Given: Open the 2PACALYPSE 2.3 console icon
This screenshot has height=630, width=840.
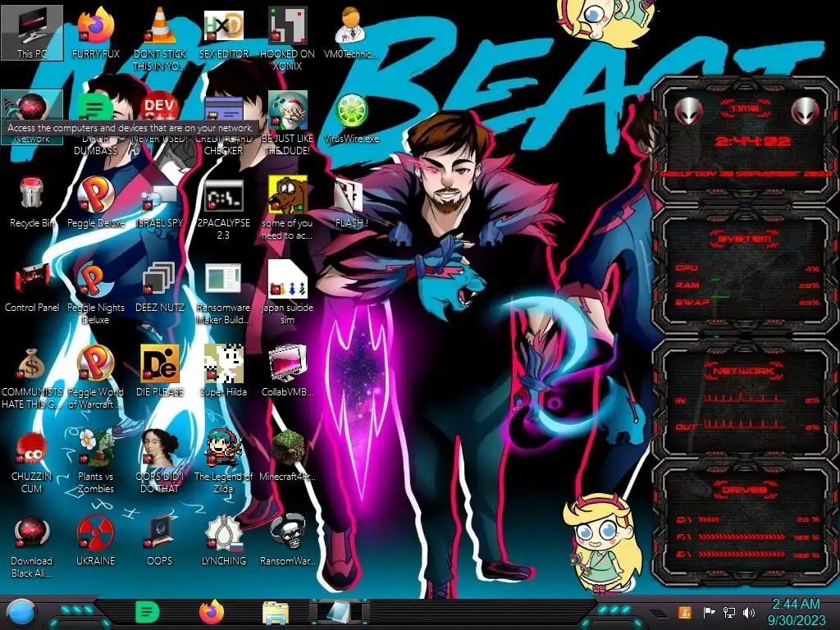Looking at the screenshot, I should pos(223,208).
